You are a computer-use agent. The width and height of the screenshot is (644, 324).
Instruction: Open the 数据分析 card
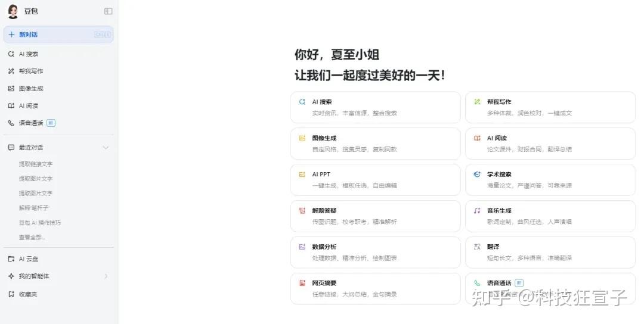375,252
